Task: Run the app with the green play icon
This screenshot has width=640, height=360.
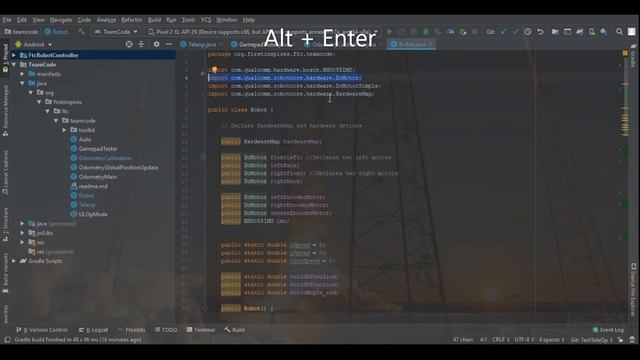Action: pyautogui.click(x=389, y=31)
